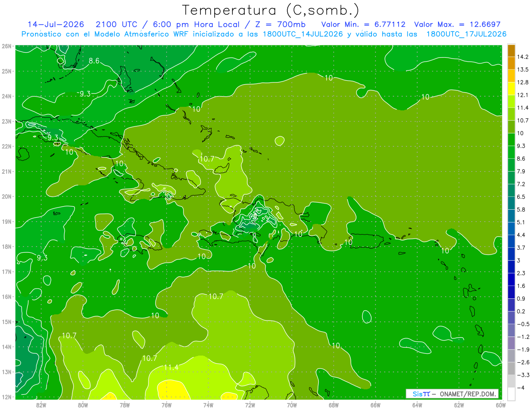Click the "78W" longitude axis label

125,405
